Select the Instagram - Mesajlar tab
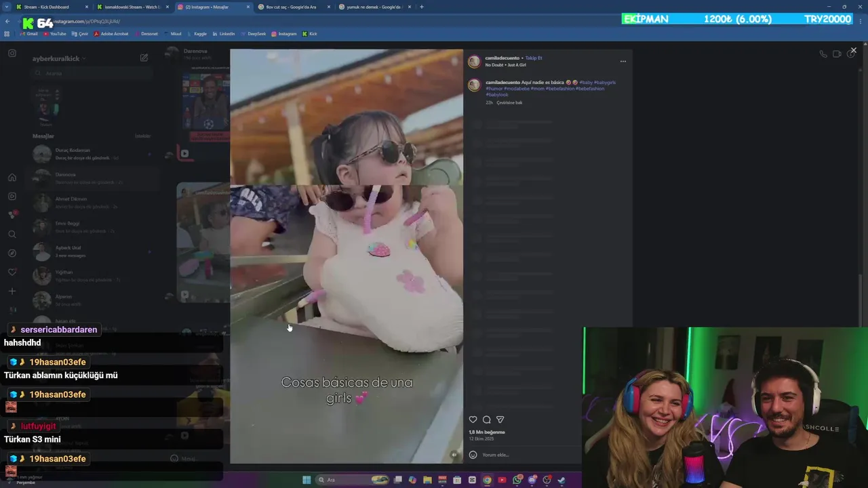Screen dimensions: 868x488 click(x=213, y=7)
